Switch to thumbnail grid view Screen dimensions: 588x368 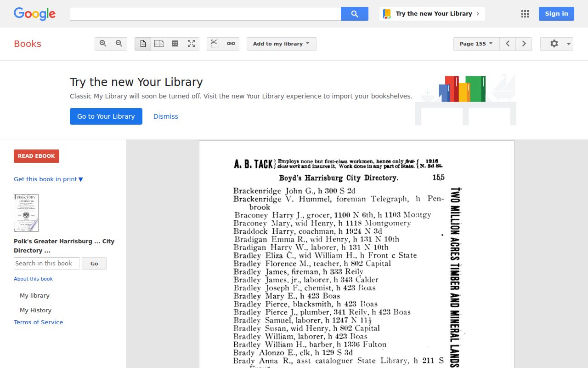(175, 44)
